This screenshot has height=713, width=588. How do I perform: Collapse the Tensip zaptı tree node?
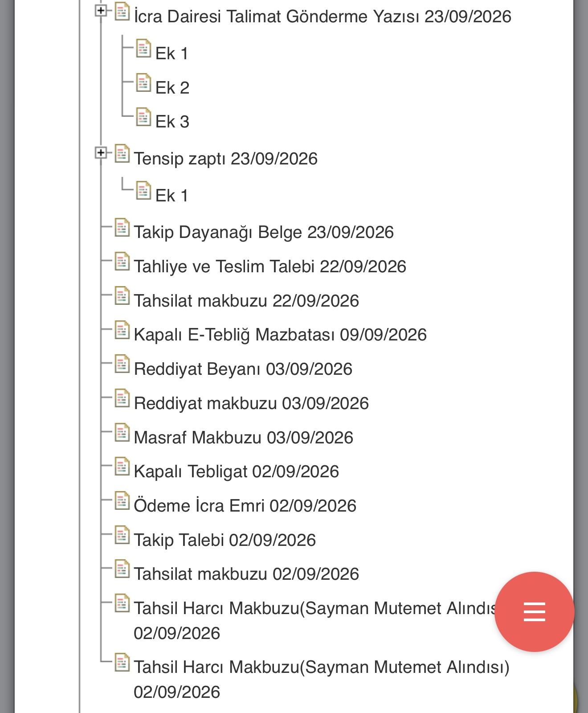tap(101, 153)
